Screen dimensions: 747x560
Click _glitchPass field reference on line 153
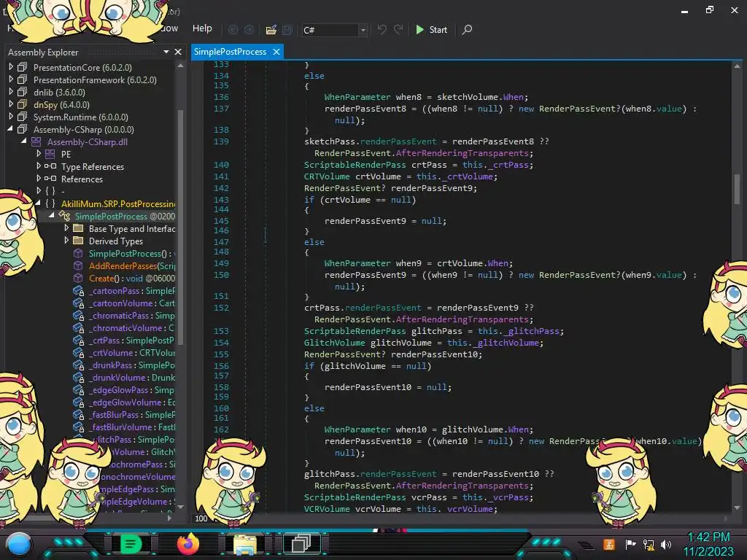coord(533,331)
